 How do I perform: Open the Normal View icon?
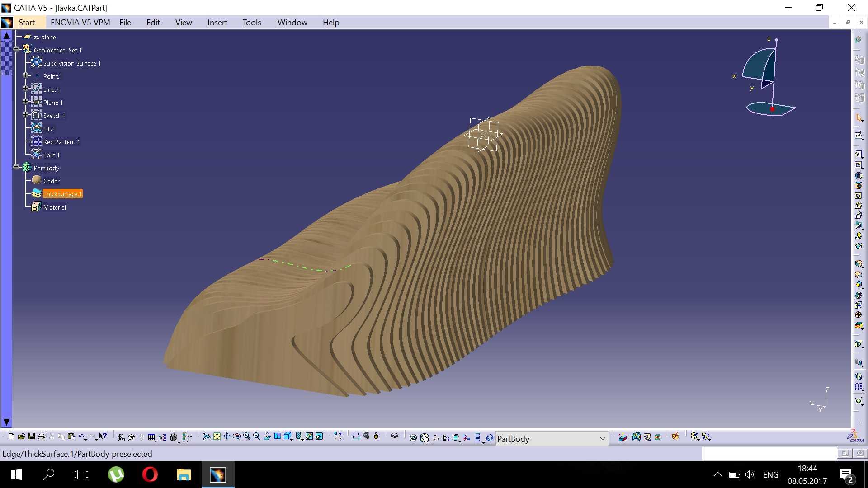[x=267, y=436]
